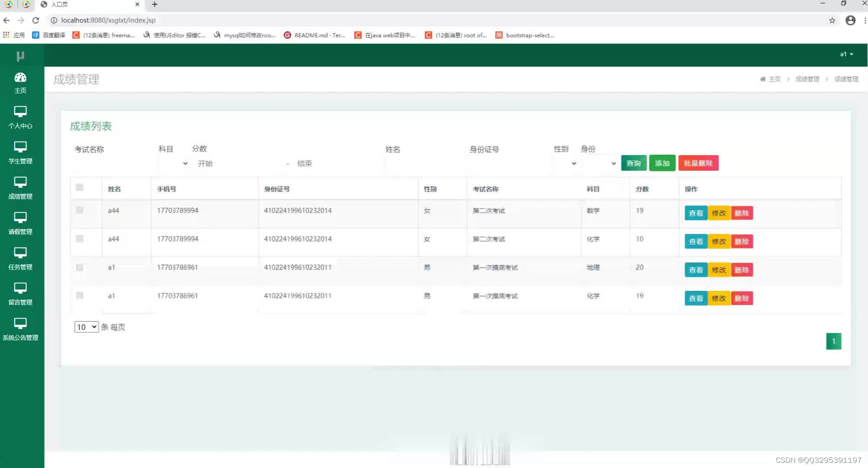Click site info icon in address bar

pyautogui.click(x=54, y=20)
